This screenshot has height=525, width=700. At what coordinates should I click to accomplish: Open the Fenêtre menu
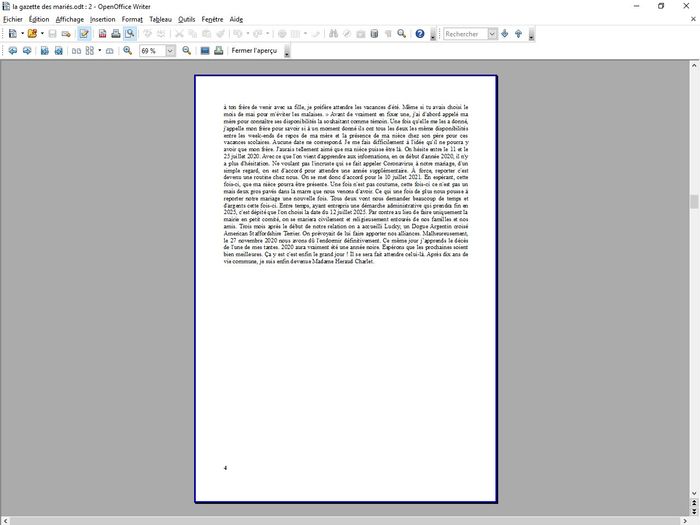pyautogui.click(x=212, y=19)
